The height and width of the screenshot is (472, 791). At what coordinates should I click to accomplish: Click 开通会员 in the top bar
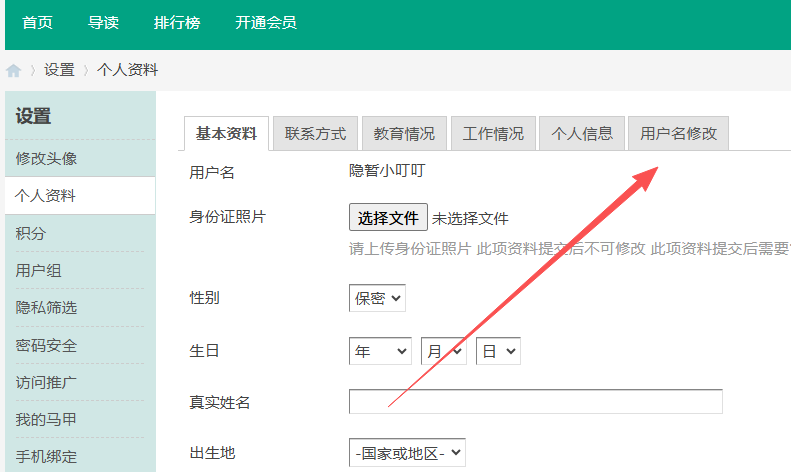266,22
